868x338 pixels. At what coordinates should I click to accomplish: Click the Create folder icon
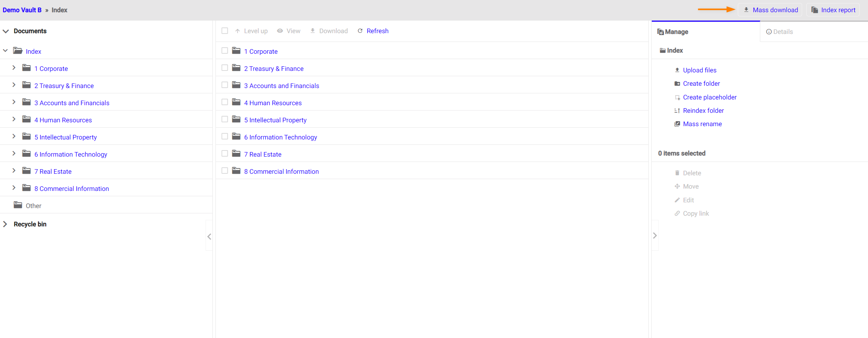(x=677, y=83)
